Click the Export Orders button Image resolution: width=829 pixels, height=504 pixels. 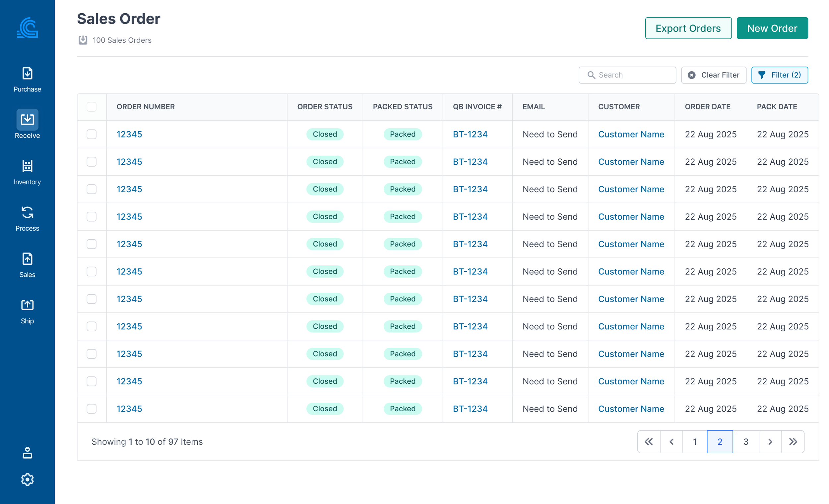tap(688, 28)
